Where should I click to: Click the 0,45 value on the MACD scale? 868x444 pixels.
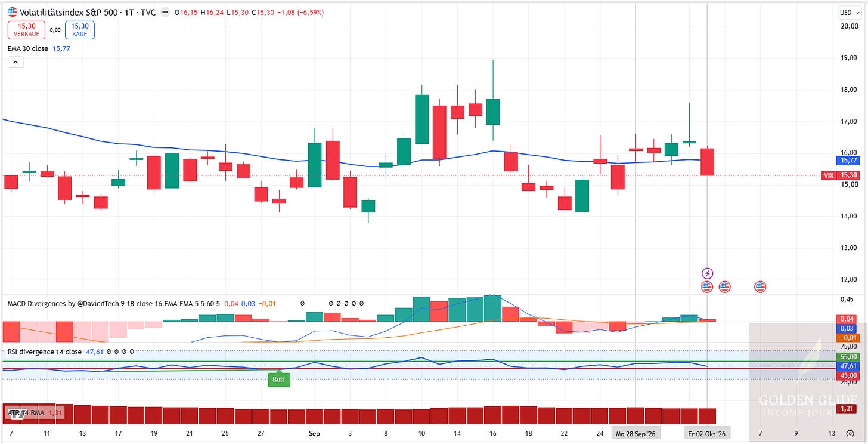tap(848, 299)
